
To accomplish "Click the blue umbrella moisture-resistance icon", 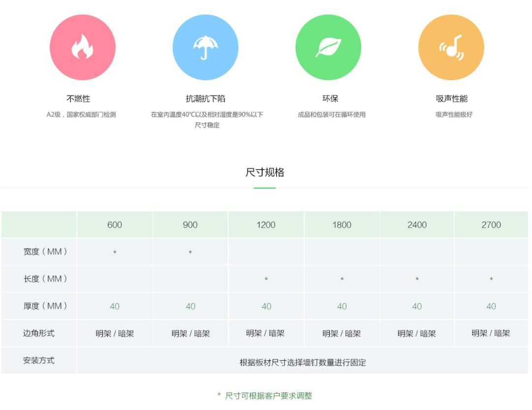I will (205, 48).
